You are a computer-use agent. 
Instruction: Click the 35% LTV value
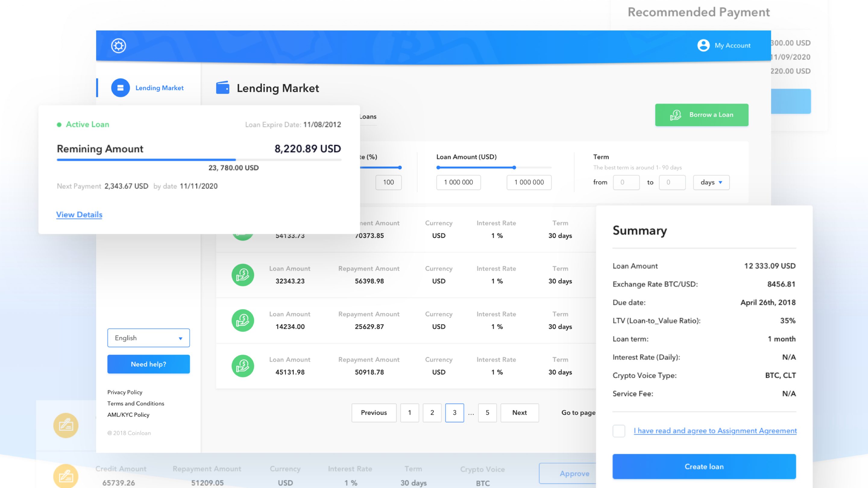coord(788,321)
